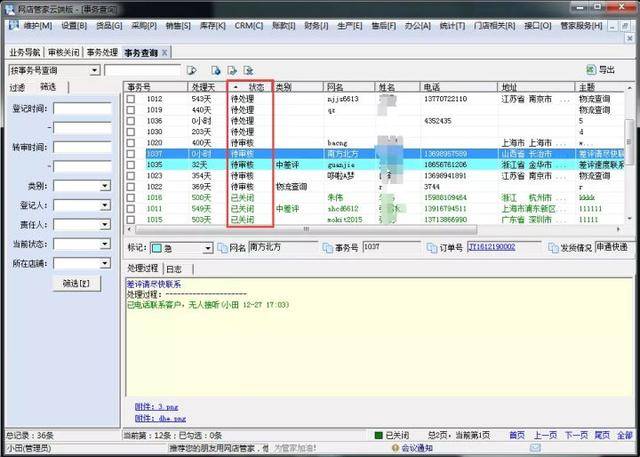
Task: Click the rightmost document icon in the search toolbar
Action: [248, 70]
